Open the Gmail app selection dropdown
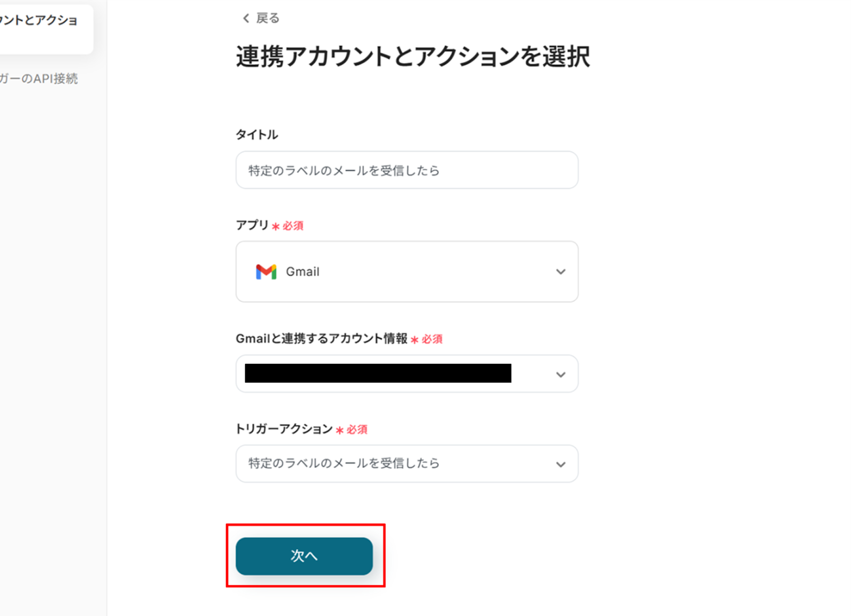The height and width of the screenshot is (616, 851). [x=406, y=272]
